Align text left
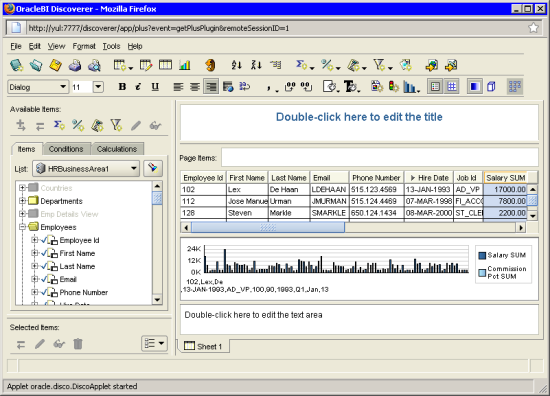The width and height of the screenshot is (550, 396). point(178,87)
